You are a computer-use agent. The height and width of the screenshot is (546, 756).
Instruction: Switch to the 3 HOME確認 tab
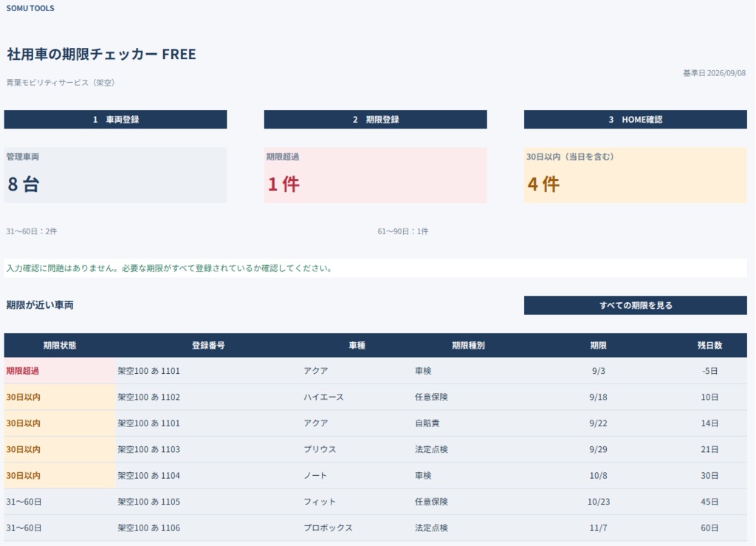tap(635, 119)
